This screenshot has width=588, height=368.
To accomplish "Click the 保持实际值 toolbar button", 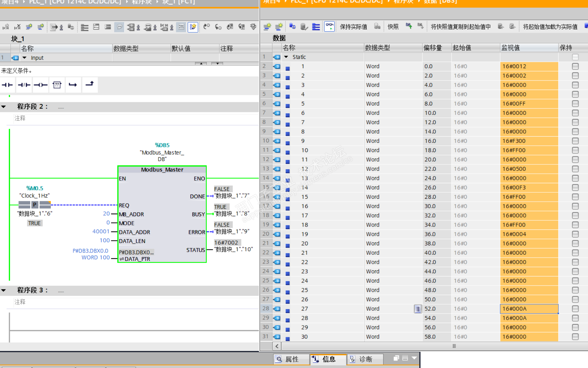I will (x=353, y=27).
